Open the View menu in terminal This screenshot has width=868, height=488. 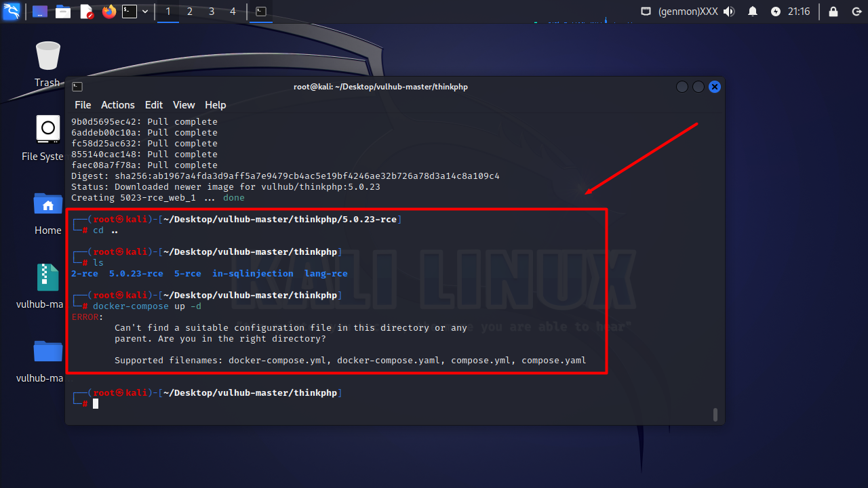point(184,105)
